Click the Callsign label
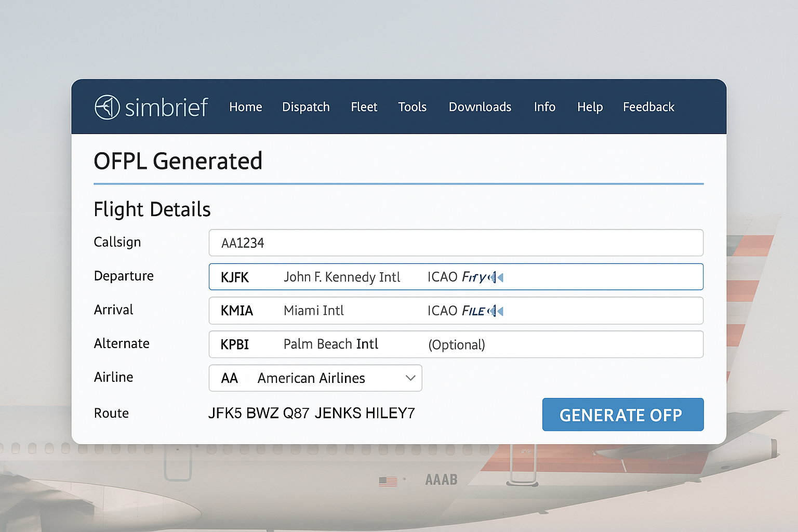The height and width of the screenshot is (532, 798). pyautogui.click(x=117, y=242)
